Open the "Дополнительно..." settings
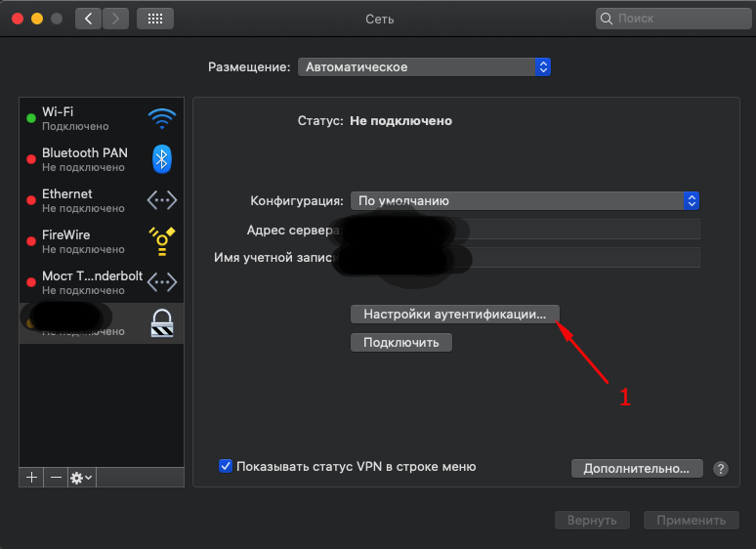756x549 pixels. tap(636, 468)
